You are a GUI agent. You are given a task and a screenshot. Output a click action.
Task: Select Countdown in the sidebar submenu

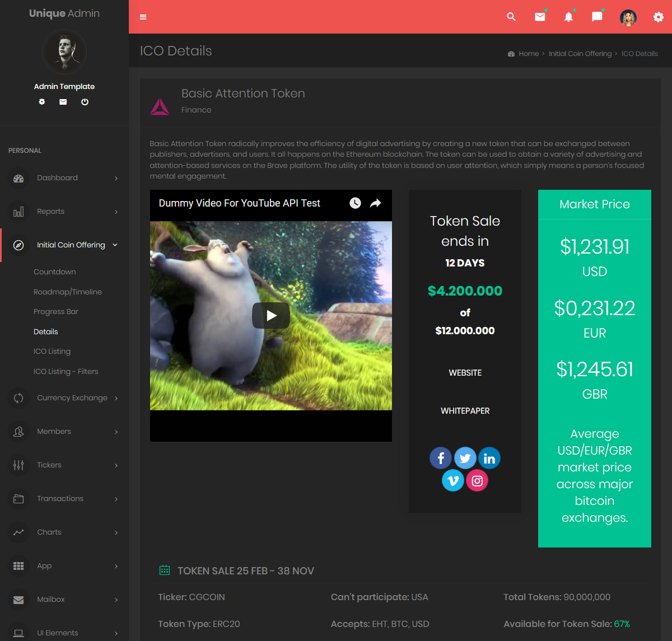[x=54, y=272]
